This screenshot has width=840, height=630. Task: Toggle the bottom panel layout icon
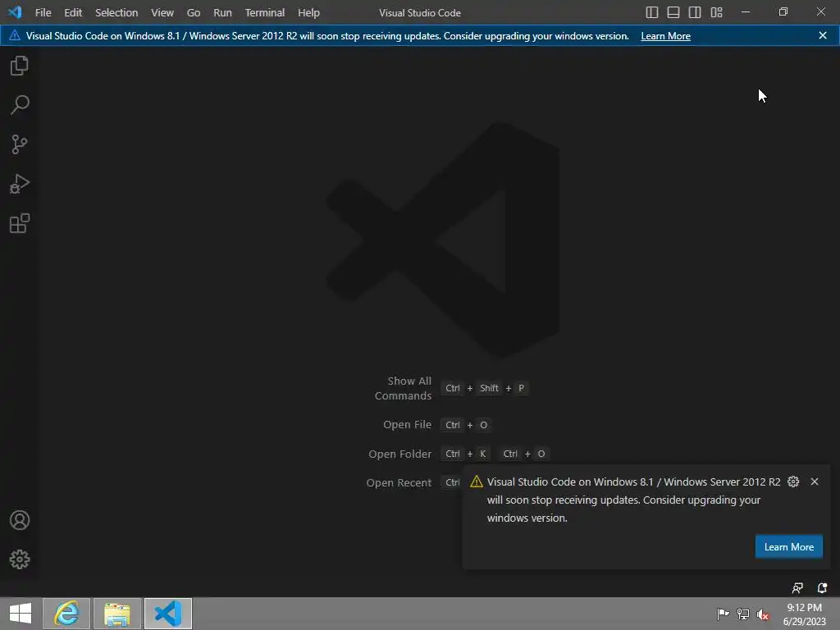click(673, 12)
